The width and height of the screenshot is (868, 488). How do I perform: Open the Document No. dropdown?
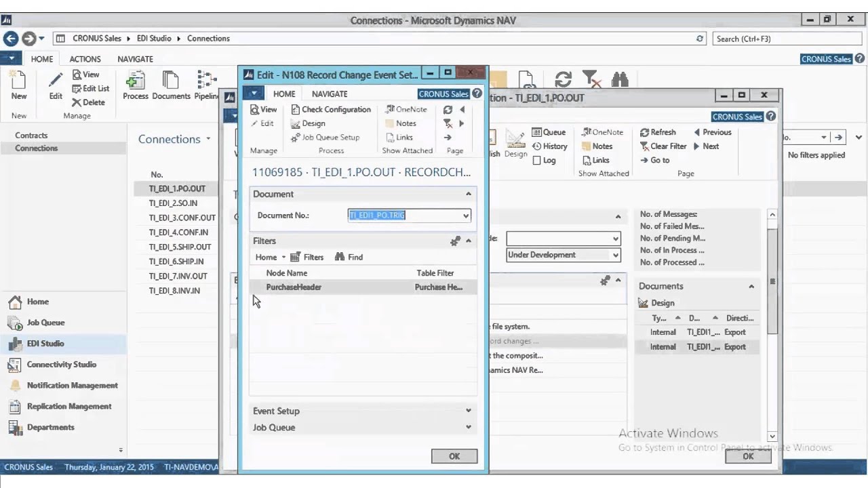466,216
